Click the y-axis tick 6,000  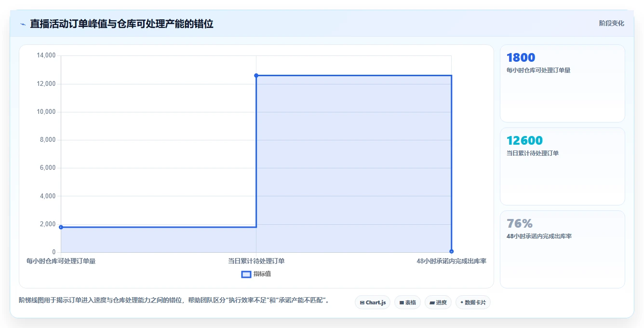point(48,168)
